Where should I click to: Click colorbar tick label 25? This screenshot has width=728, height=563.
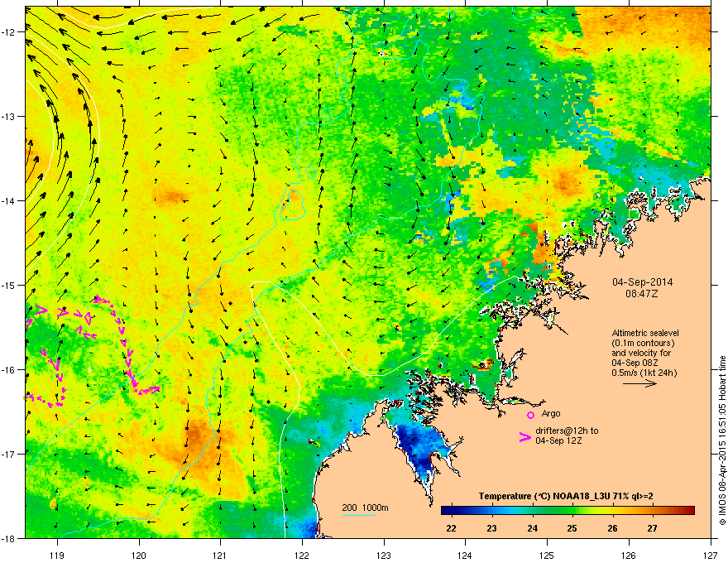pyautogui.click(x=572, y=528)
